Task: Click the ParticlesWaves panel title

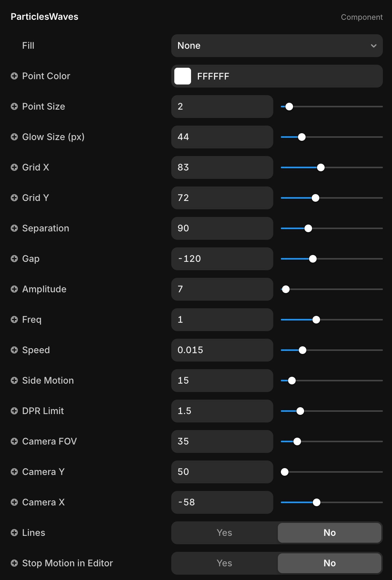Action: [x=45, y=17]
